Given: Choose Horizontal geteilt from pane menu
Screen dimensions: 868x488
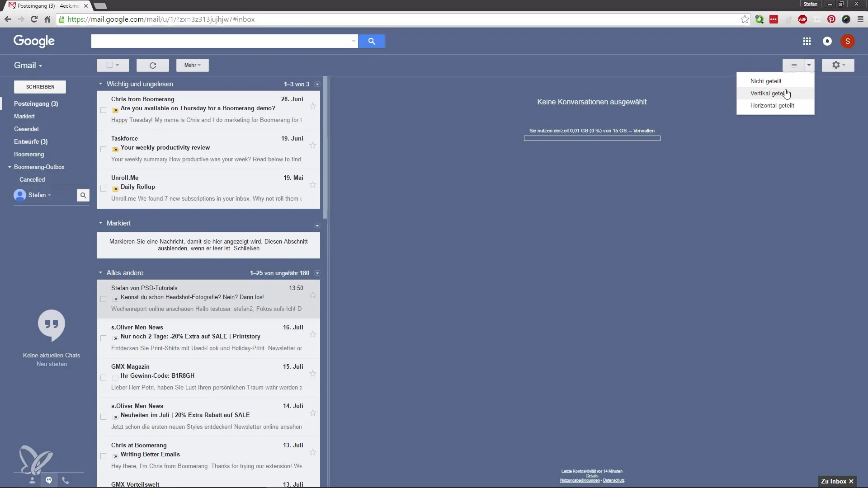Looking at the screenshot, I should tap(775, 106).
